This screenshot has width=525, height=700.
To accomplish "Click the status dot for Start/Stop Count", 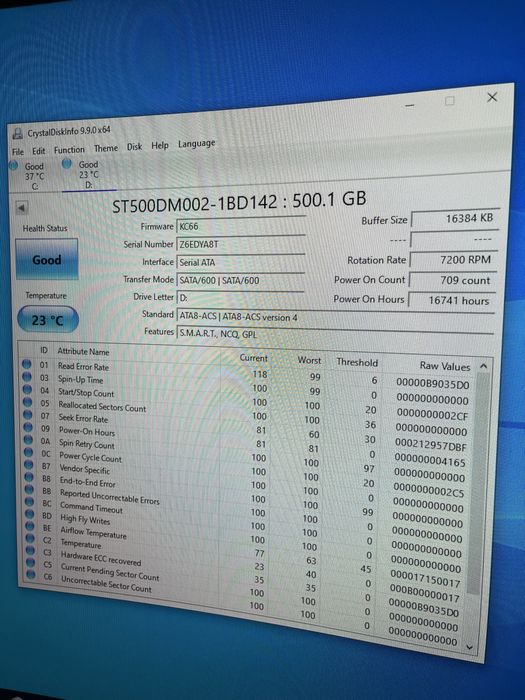I will click(28, 389).
